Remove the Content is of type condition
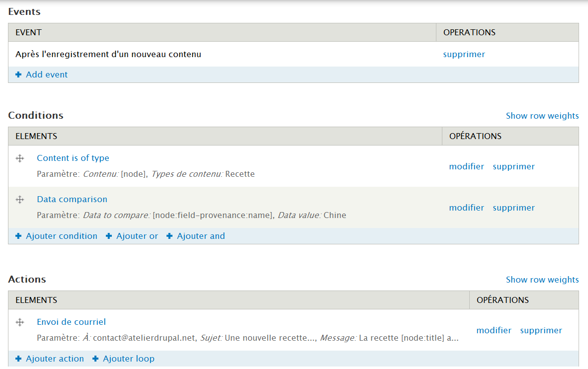Screen dimensions: 588x369 click(513, 166)
